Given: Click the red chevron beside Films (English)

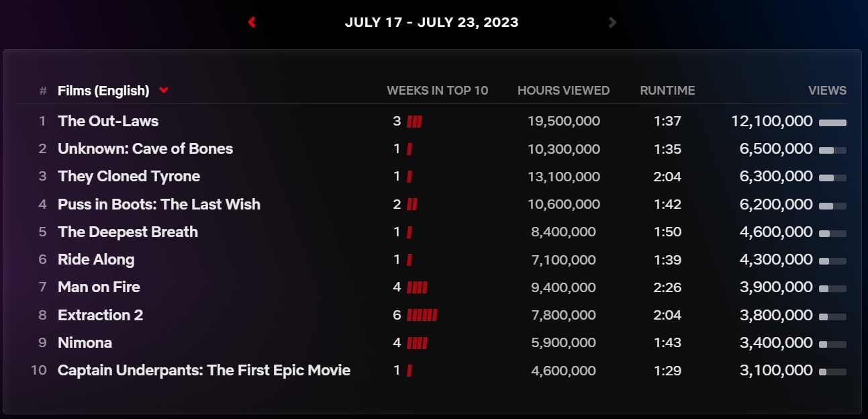Looking at the screenshot, I should click(164, 91).
